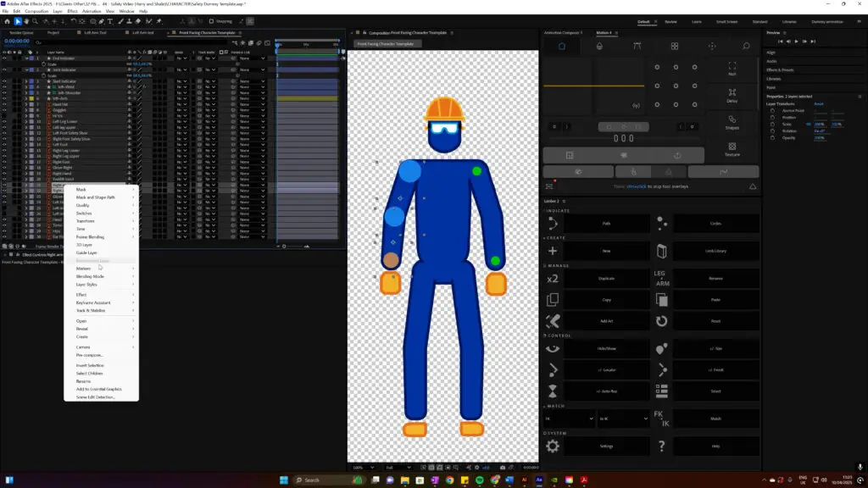The height and width of the screenshot is (488, 868).
Task: Select the Zoom tool
Action: click(x=34, y=22)
